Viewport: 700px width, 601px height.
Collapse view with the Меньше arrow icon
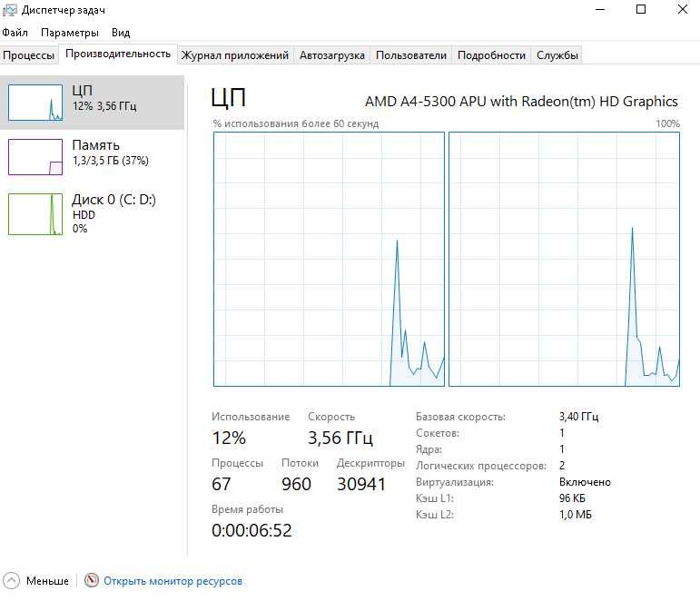pos(11,580)
